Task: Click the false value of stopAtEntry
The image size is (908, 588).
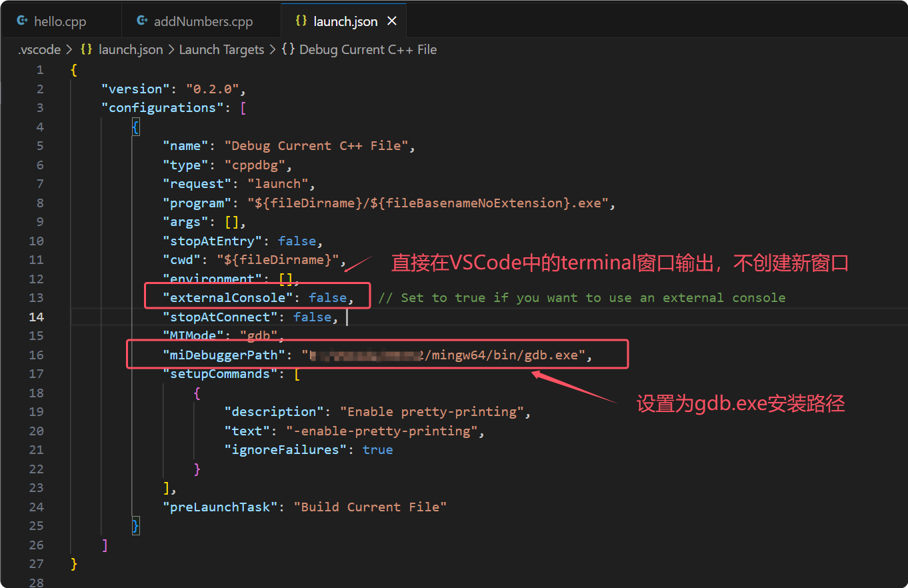Action: click(x=297, y=241)
